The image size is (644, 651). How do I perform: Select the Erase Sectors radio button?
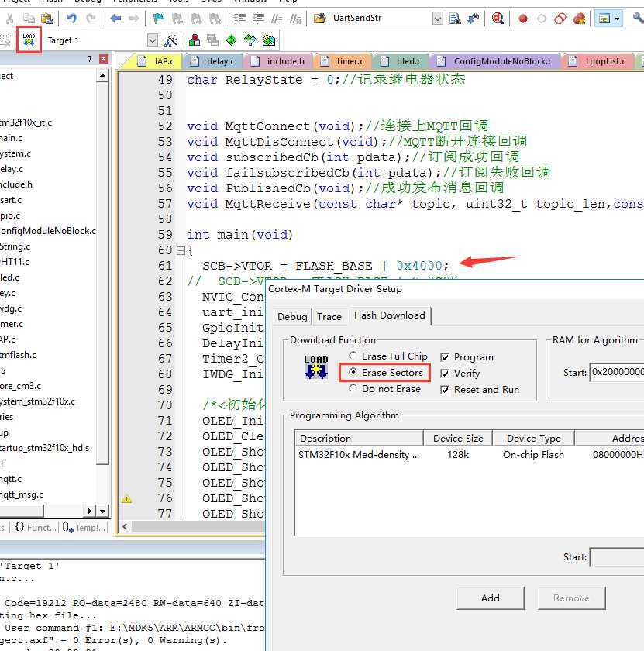pyautogui.click(x=353, y=373)
